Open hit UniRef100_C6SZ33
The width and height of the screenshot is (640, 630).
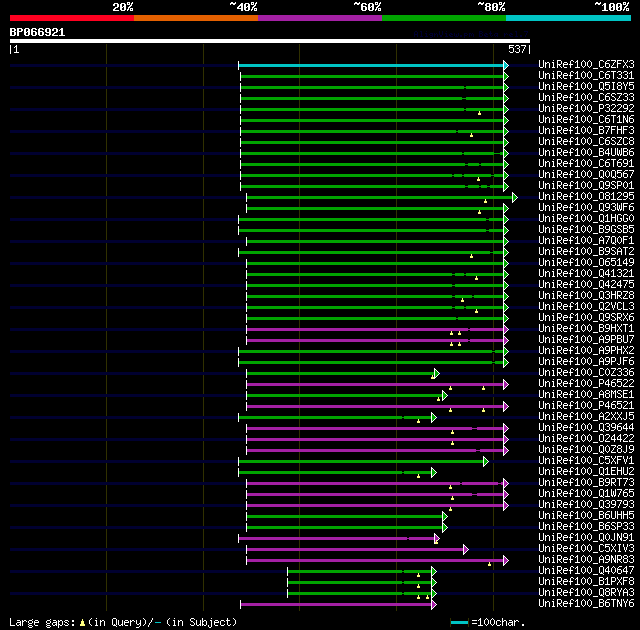coord(586,98)
